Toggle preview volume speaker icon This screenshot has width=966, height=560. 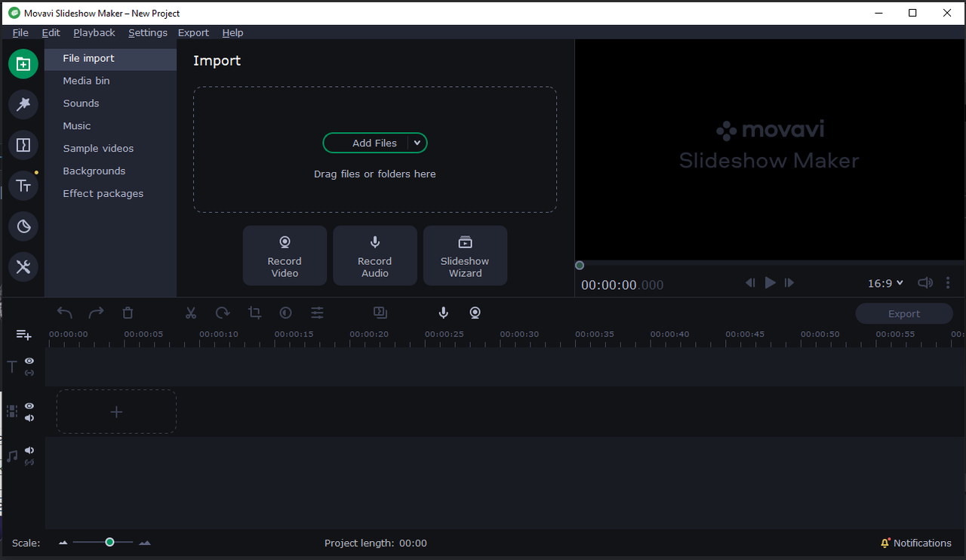pyautogui.click(x=925, y=283)
